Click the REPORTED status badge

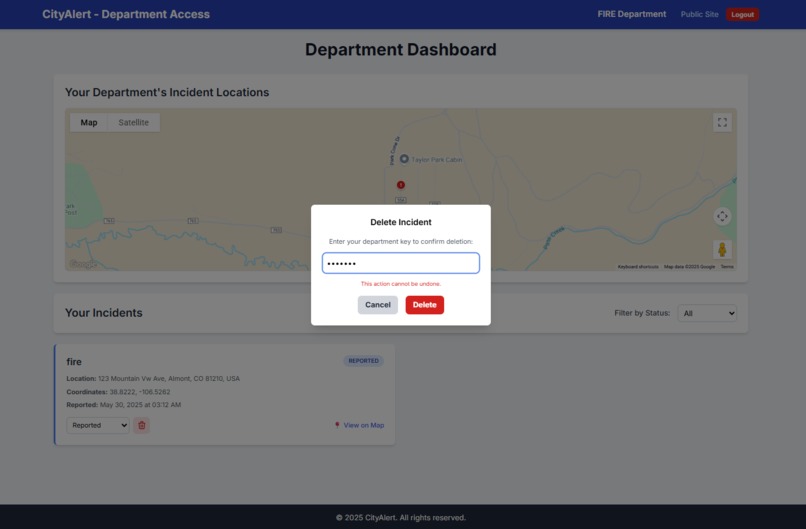[363, 361]
